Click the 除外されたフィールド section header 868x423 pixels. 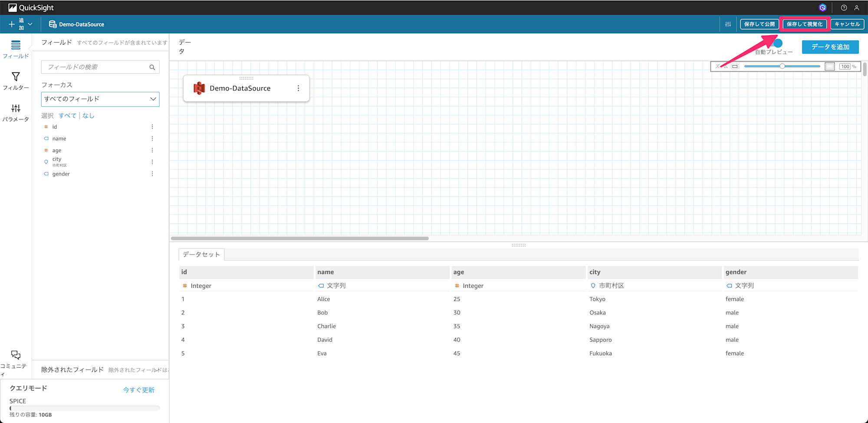72,370
